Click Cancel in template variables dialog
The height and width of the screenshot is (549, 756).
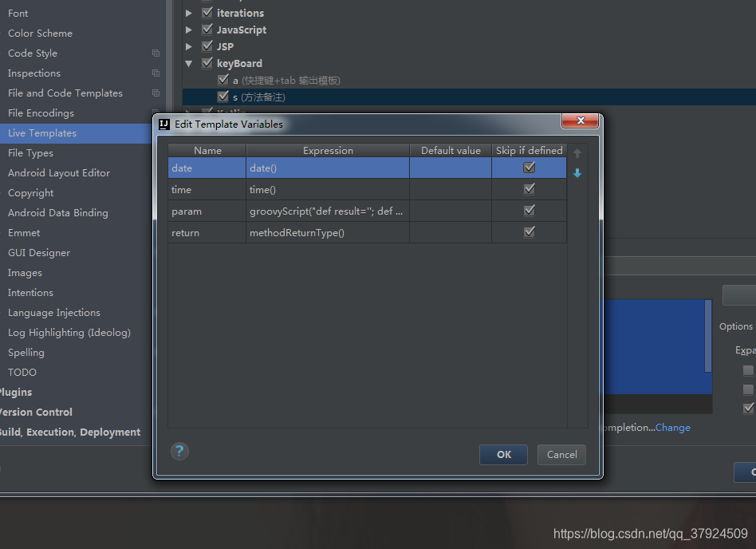coord(561,455)
